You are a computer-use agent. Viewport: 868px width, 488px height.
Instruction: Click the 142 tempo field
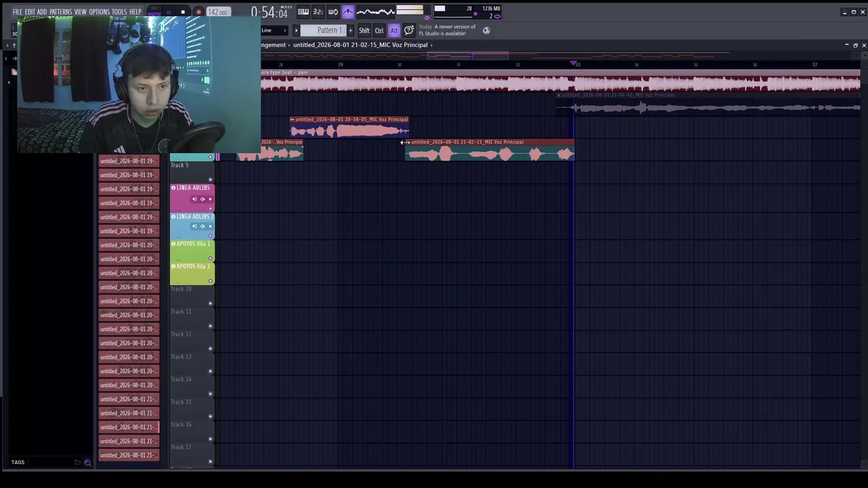pyautogui.click(x=218, y=12)
